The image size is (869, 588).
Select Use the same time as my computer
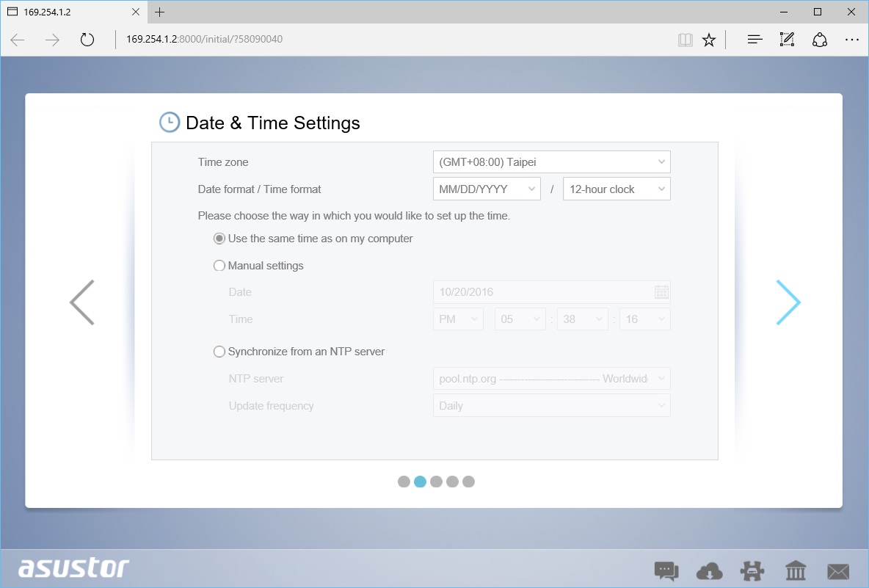(x=219, y=239)
